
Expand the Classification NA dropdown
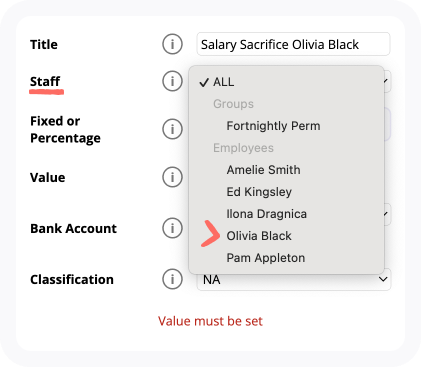294,279
